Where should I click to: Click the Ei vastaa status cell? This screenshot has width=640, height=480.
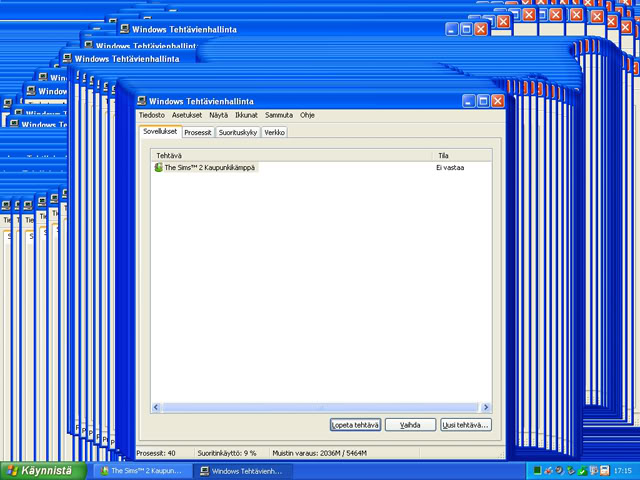[450, 167]
